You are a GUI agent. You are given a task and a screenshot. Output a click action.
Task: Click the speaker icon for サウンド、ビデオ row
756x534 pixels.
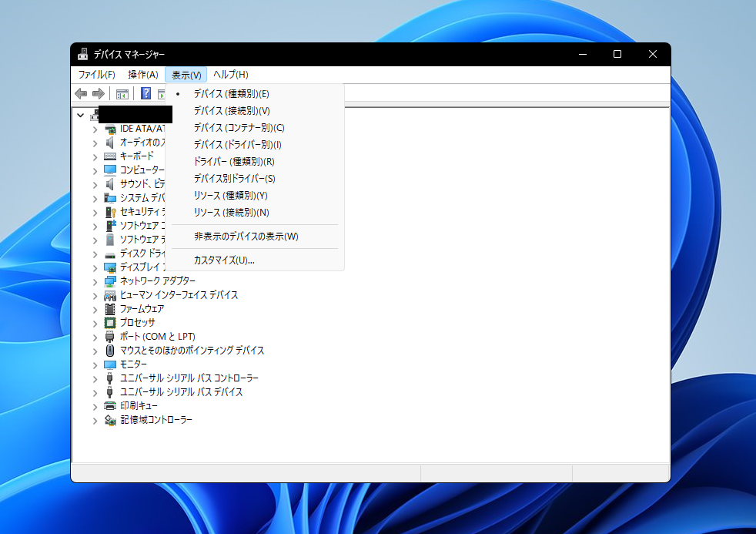click(110, 184)
